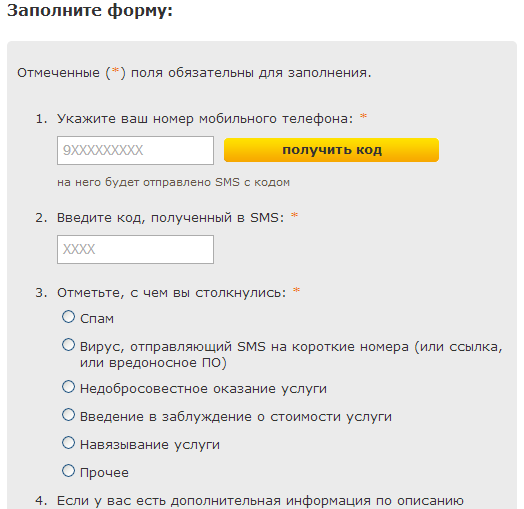Select the radio circle beside 'Спам'

click(69, 316)
